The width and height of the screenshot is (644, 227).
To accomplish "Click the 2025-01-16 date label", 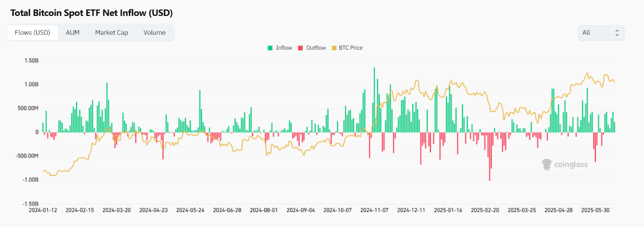I will 448,210.
